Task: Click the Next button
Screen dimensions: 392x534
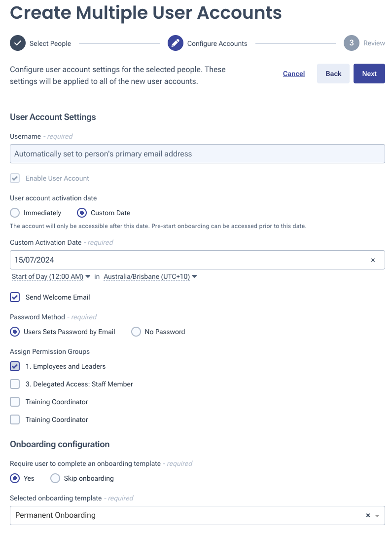Action: pyautogui.click(x=369, y=74)
